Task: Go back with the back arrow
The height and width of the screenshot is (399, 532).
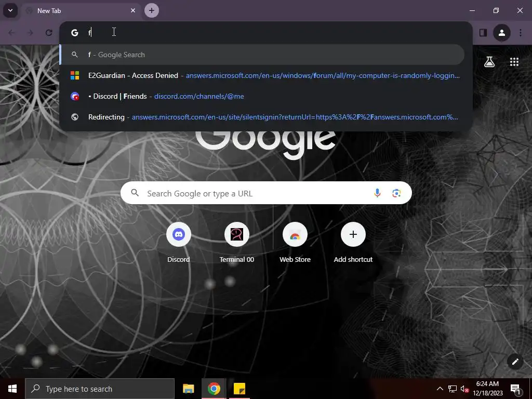Action: pyautogui.click(x=11, y=33)
